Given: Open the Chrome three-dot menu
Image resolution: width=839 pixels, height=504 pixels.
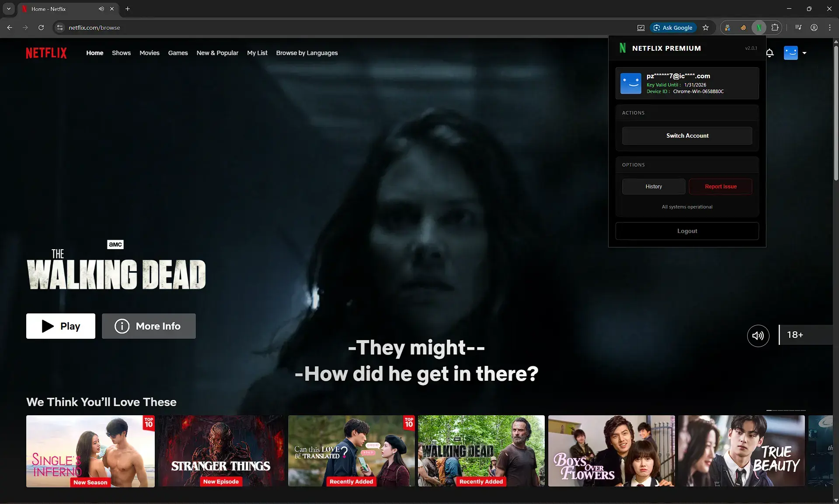Looking at the screenshot, I should click(x=830, y=28).
